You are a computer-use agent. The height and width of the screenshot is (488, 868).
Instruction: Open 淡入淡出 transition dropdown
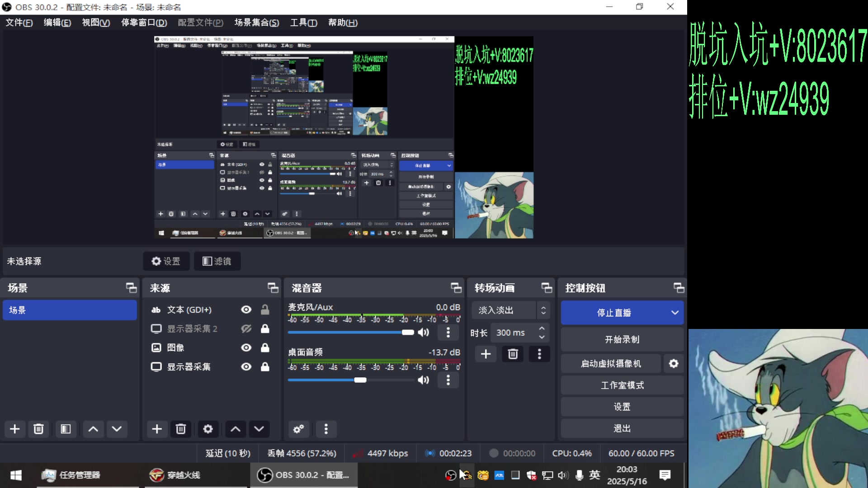511,310
